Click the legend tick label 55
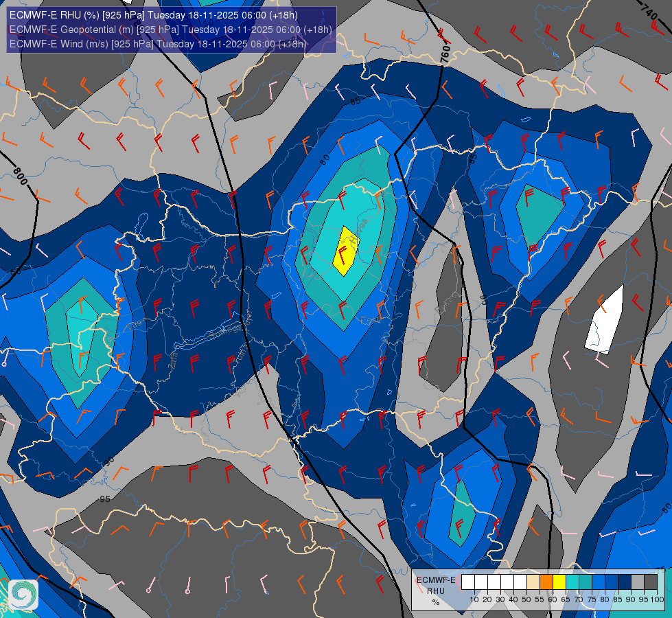 [x=540, y=599]
